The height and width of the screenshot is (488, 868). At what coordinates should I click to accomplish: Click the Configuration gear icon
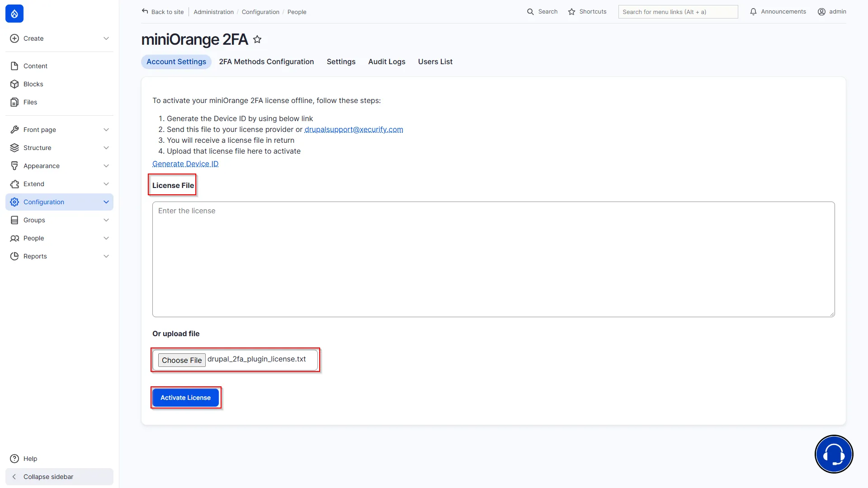14,202
